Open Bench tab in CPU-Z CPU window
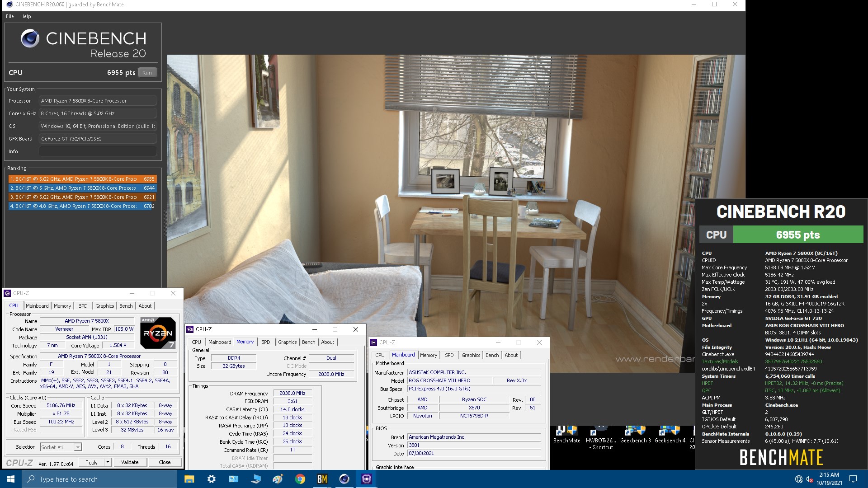This screenshot has height=488, width=868. coord(126,306)
